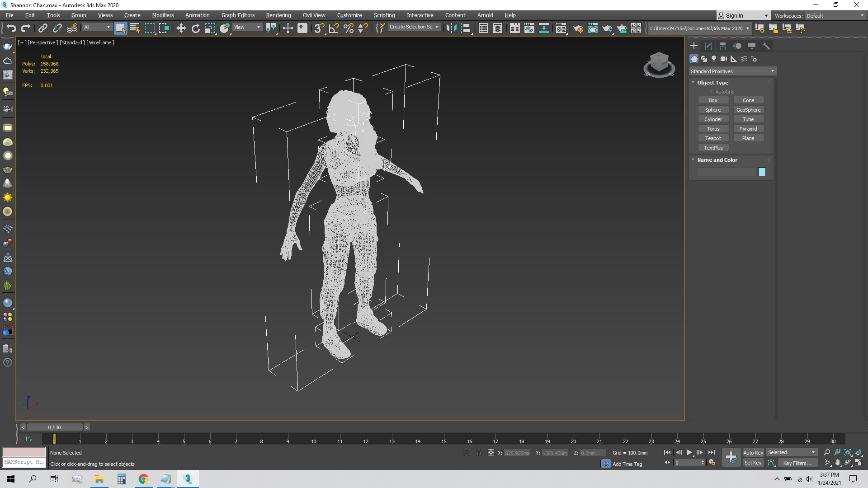
Task: Enable the Angle Snap toggle
Action: click(334, 28)
